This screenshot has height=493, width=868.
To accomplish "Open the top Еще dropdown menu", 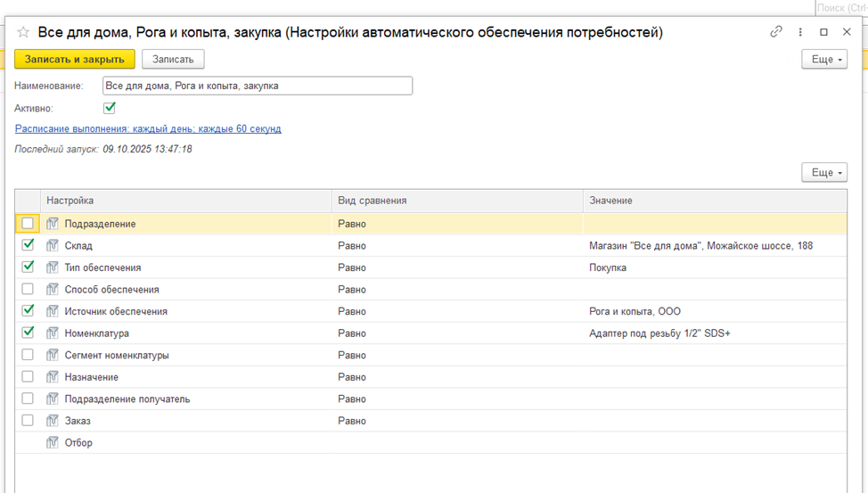I will click(824, 59).
